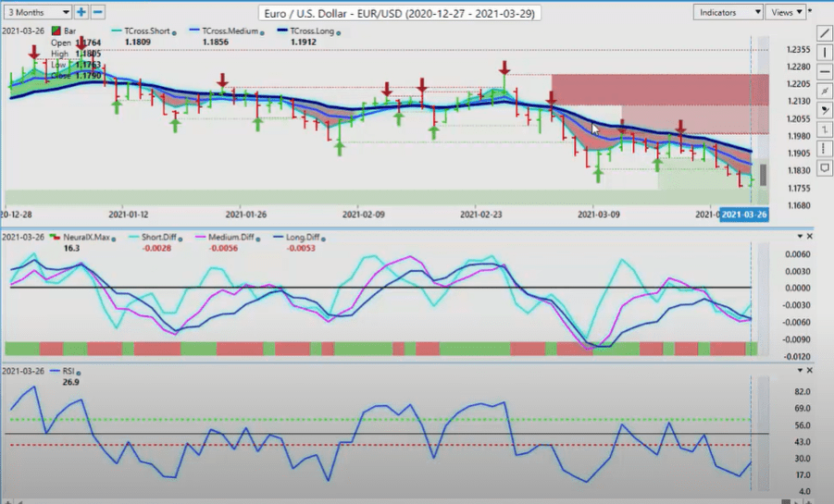Click the dark price-scale scrollbar handle
Viewport: 834px width, 504px height.
click(x=764, y=175)
